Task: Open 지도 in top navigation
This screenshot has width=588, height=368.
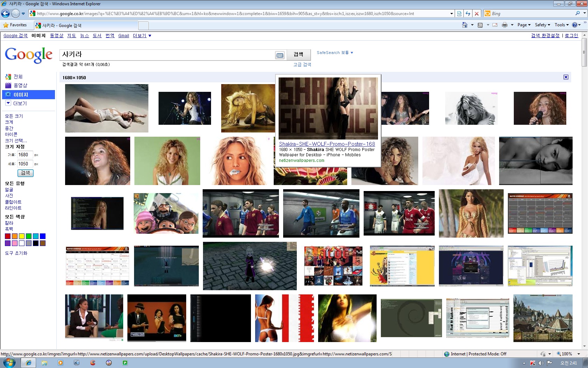Action: point(71,36)
